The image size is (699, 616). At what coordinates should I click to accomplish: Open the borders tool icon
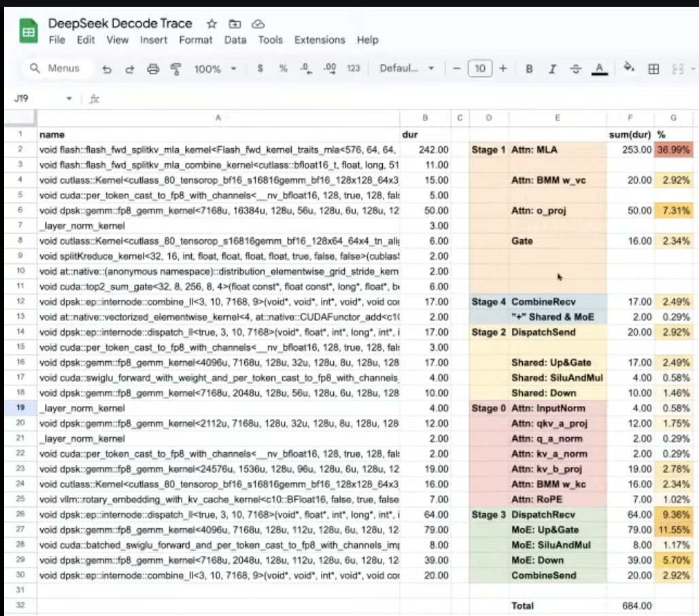click(x=653, y=69)
